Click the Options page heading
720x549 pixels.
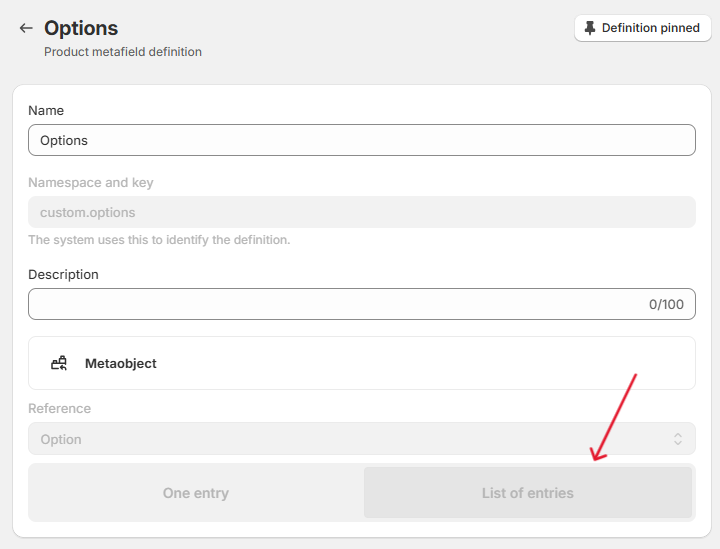click(81, 28)
